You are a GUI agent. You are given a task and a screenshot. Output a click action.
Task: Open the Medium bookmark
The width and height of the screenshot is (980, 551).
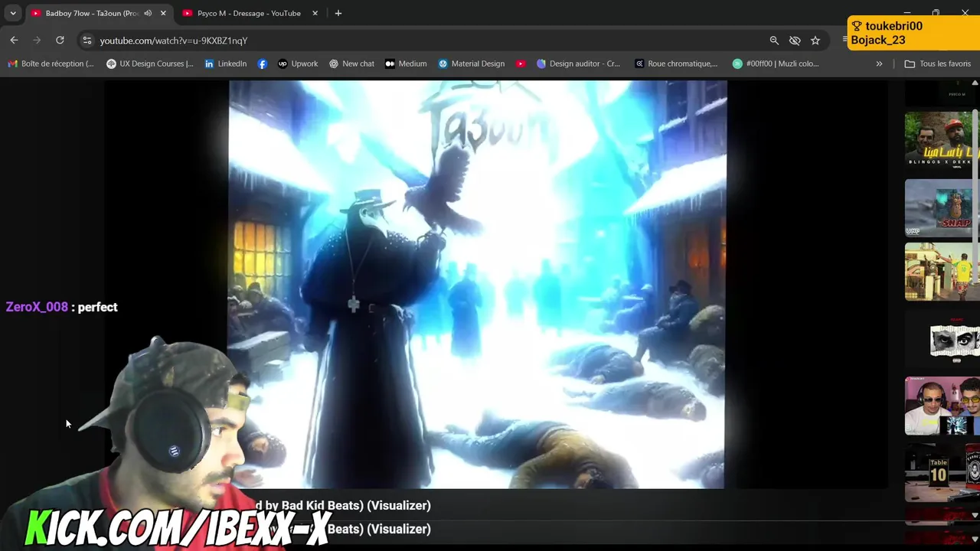[406, 64]
